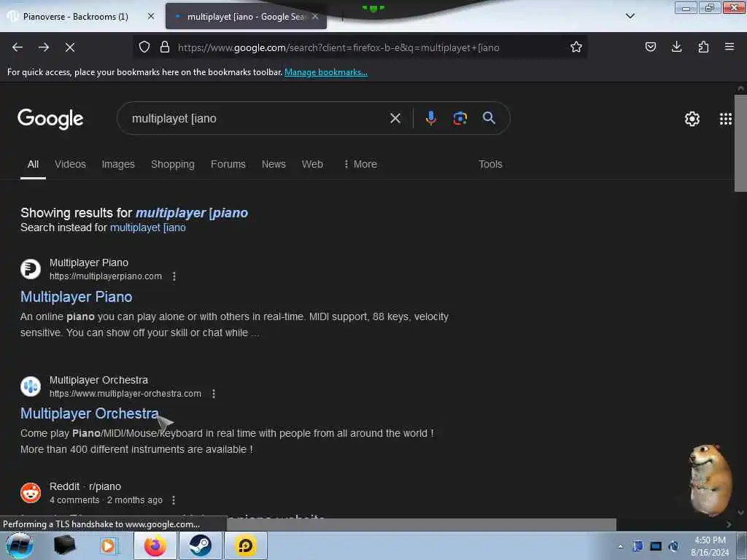Open corrected 'multiplayer [piano' link
The height and width of the screenshot is (560, 747).
[x=192, y=213]
